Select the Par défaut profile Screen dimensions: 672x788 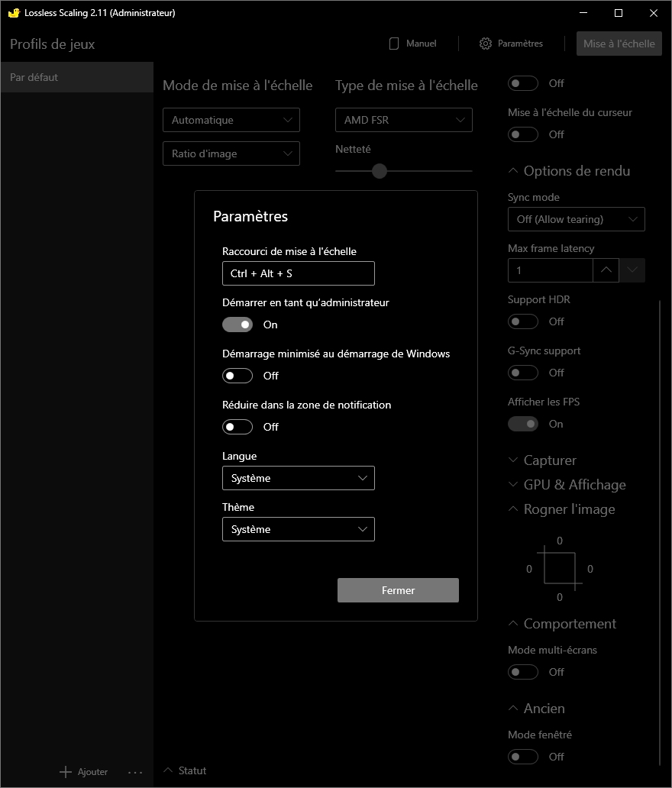pyautogui.click(x=77, y=77)
